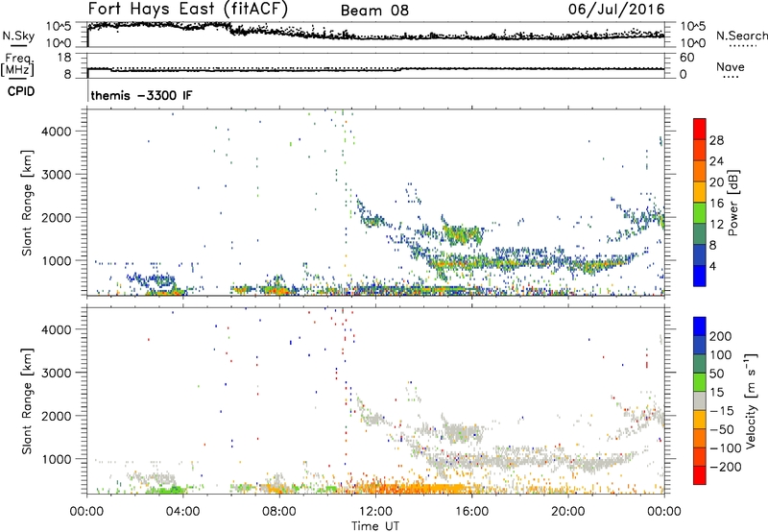Choose the yellow power band between 16 and 20
This screenshot has width=768, height=532.
[x=700, y=192]
